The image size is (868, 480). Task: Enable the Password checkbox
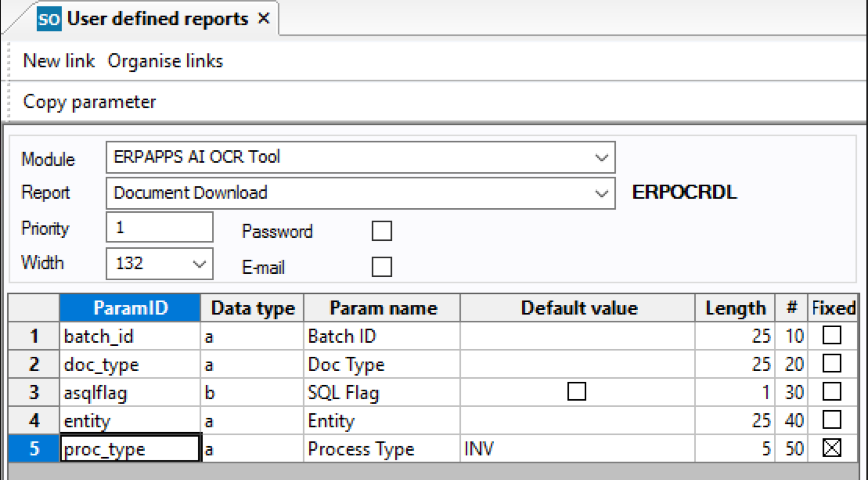click(x=382, y=231)
